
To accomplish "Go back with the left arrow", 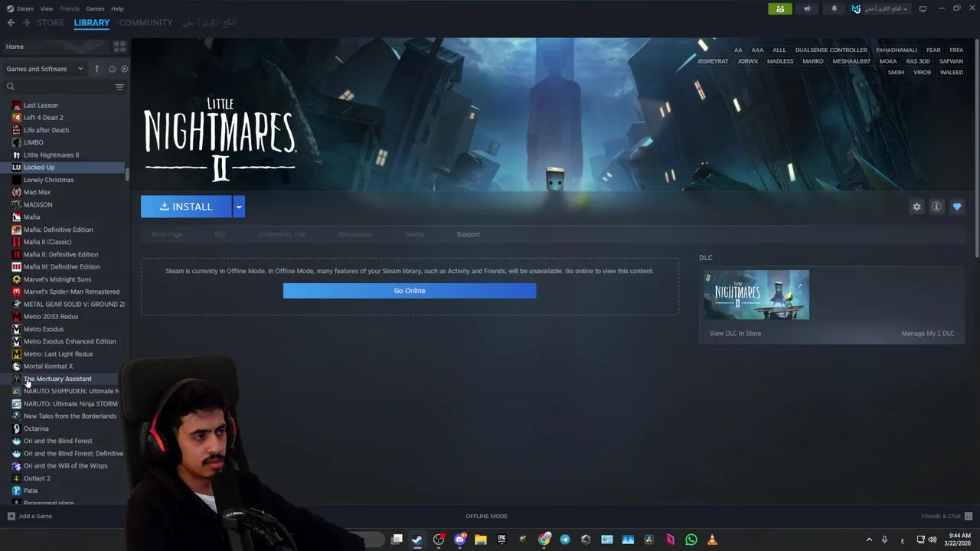I will (x=11, y=22).
